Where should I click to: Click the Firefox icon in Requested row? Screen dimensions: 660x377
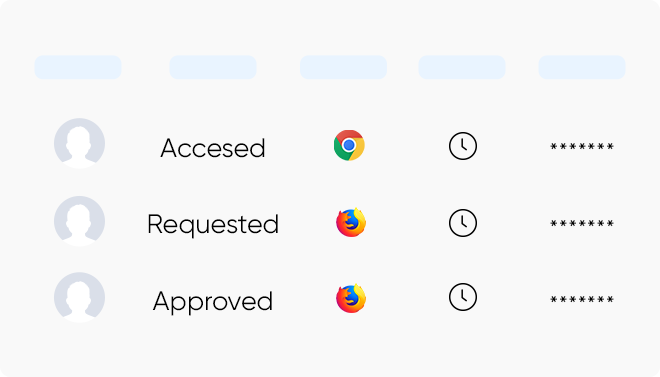tap(351, 222)
